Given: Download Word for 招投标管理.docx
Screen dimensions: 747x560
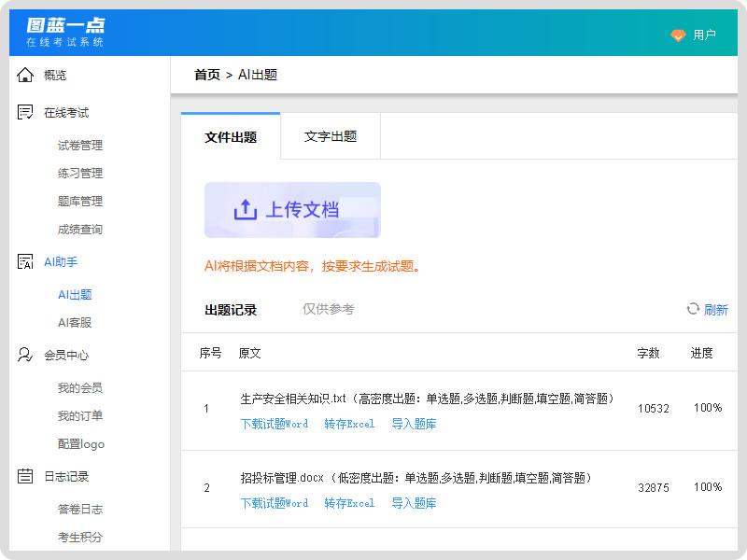Looking at the screenshot, I should [x=275, y=503].
